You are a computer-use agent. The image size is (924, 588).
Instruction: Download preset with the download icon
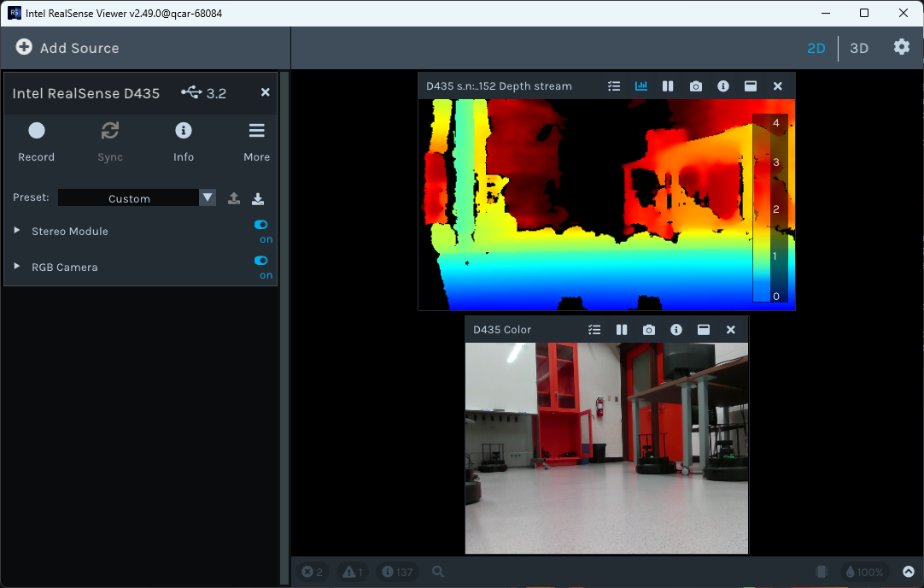point(258,198)
